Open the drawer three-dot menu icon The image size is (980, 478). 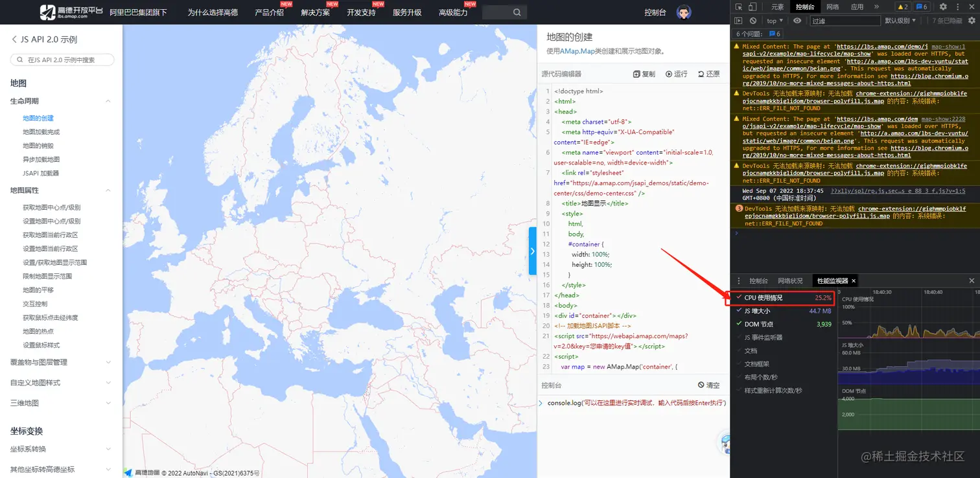[x=738, y=280]
